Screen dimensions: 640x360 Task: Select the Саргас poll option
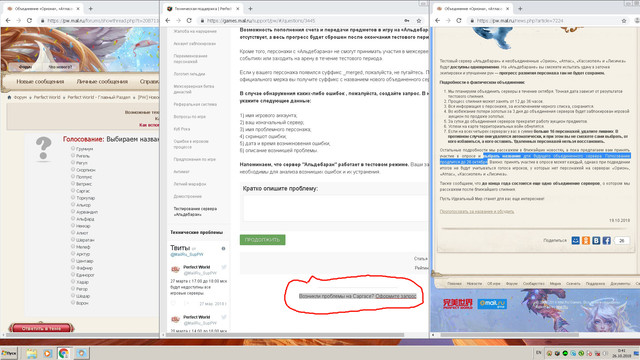pos(73,191)
